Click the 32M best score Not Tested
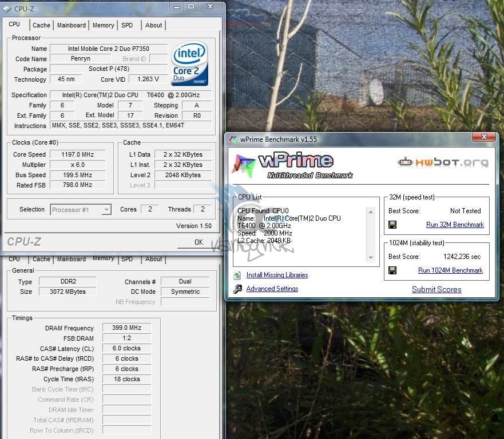The image size is (504, 439). tap(466, 211)
